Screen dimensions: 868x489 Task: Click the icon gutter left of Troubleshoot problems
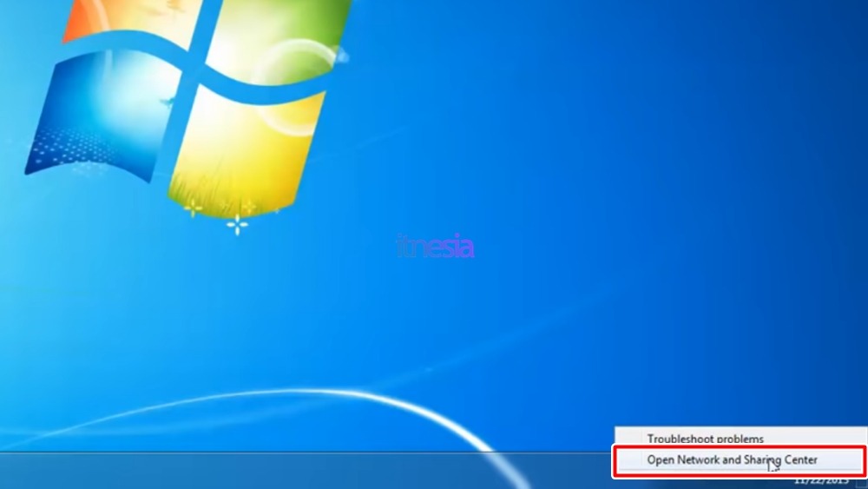629,439
